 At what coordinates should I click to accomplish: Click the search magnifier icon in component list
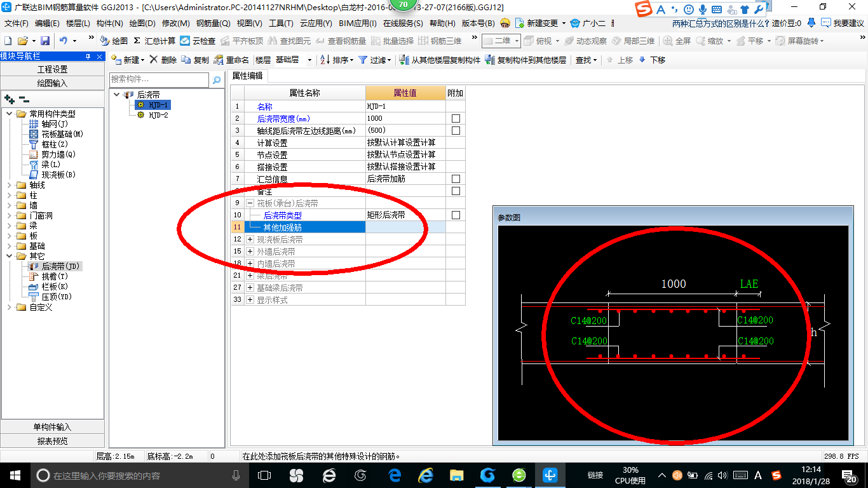pyautogui.click(x=217, y=80)
